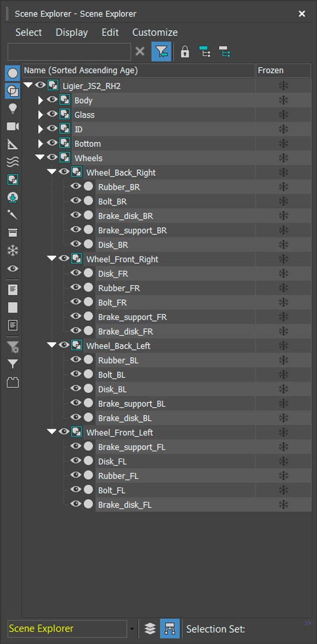Select the Rubber_FR object

(x=119, y=289)
